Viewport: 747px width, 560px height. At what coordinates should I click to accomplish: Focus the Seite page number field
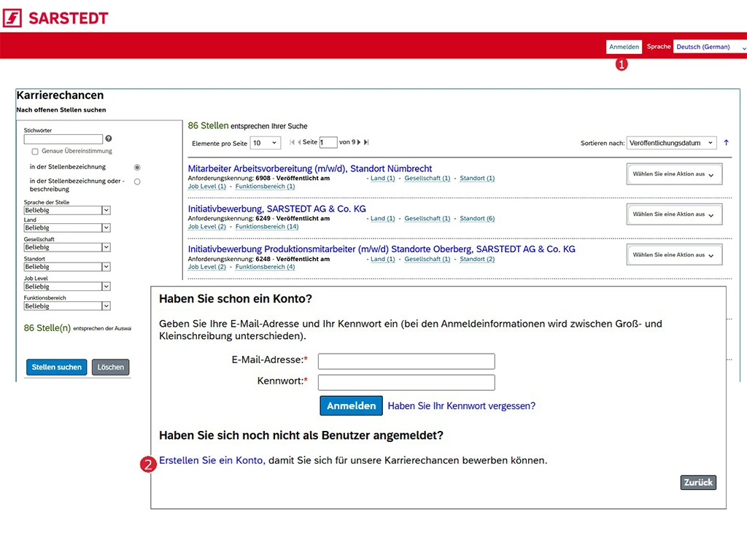click(328, 142)
